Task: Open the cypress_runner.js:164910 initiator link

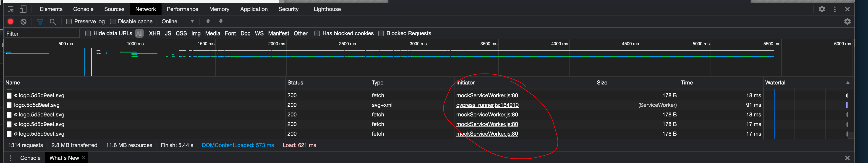Action: pyautogui.click(x=487, y=105)
